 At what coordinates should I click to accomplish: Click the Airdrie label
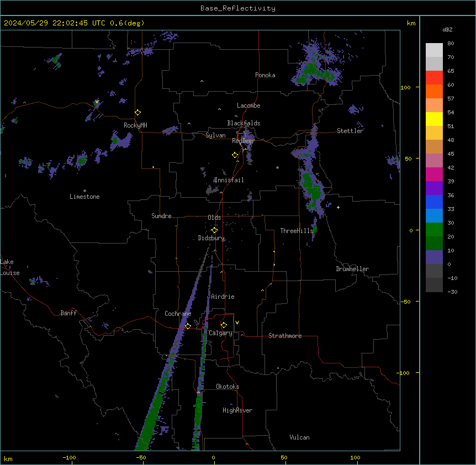point(223,297)
